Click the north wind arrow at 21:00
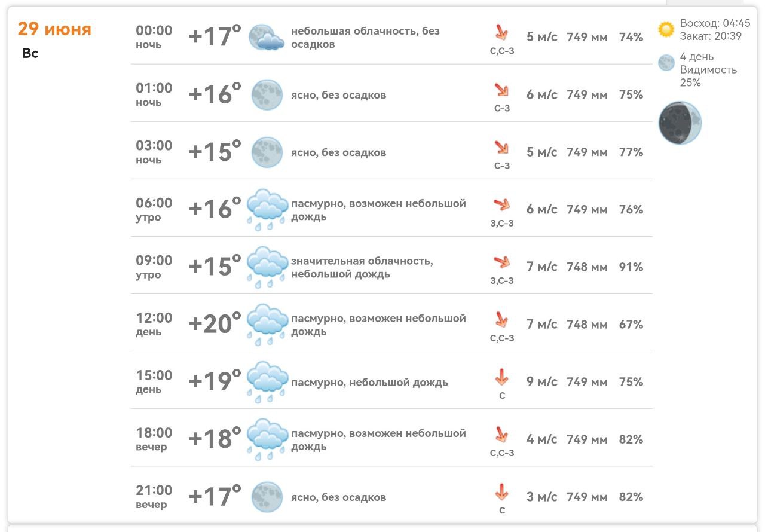 (501, 493)
